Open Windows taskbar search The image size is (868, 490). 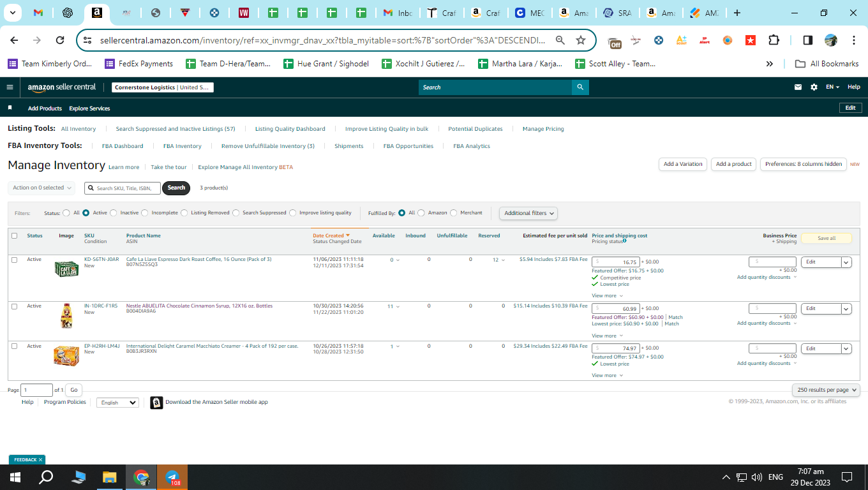(x=46, y=477)
